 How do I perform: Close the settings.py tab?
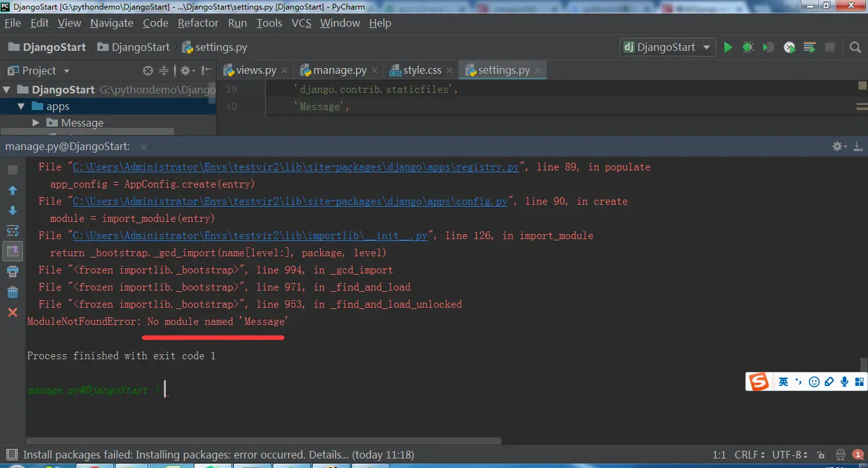click(538, 71)
